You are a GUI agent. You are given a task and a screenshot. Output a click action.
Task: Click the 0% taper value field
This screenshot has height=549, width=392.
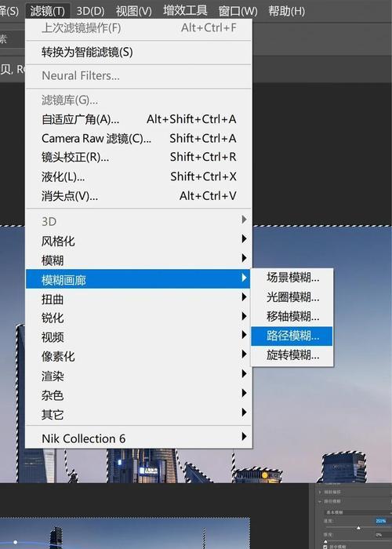[382, 535]
